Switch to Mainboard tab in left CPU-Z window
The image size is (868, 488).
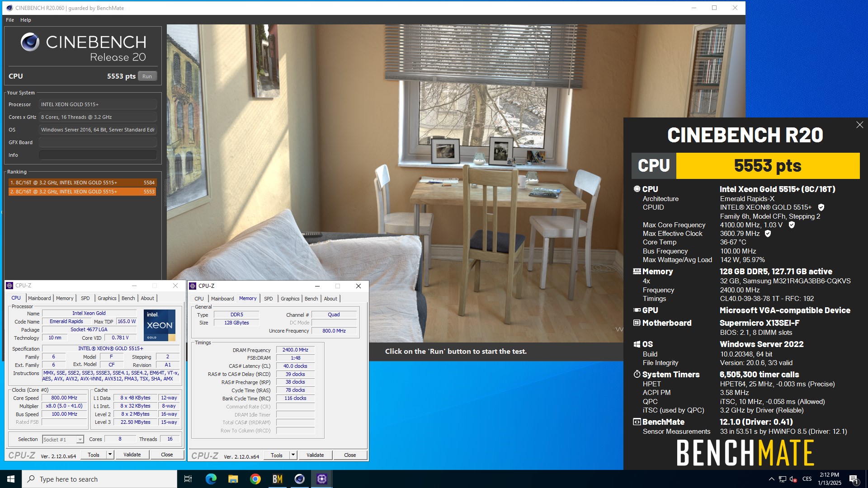click(39, 298)
